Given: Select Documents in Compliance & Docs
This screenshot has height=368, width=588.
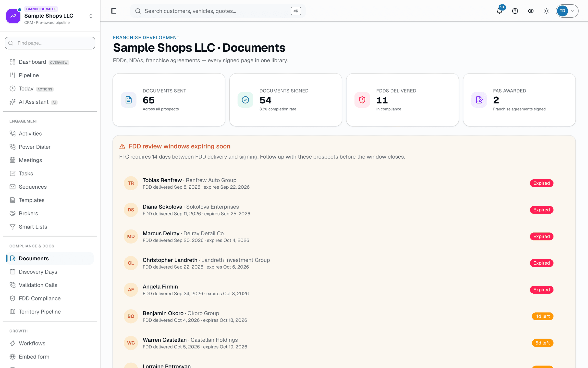Looking at the screenshot, I should pyautogui.click(x=50, y=258).
